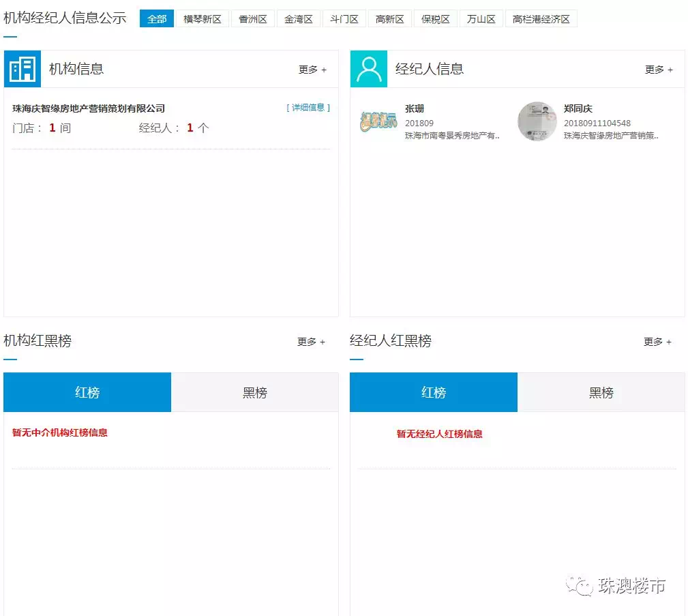Choose the 金湾区 district tab
The width and height of the screenshot is (688, 616).
[299, 19]
